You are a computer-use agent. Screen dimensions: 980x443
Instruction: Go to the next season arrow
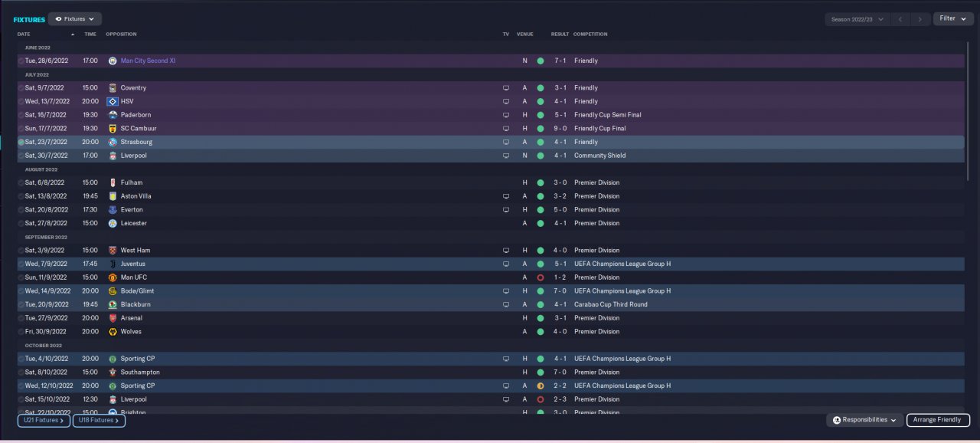[920, 19]
